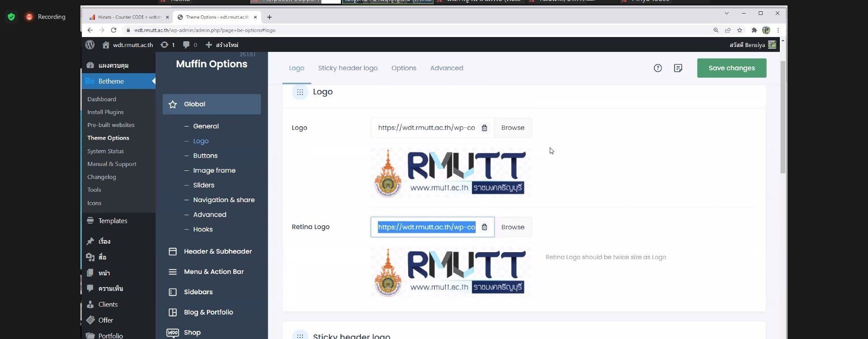The width and height of the screenshot is (868, 339).
Task: Open Advanced under Global
Action: [x=210, y=215]
